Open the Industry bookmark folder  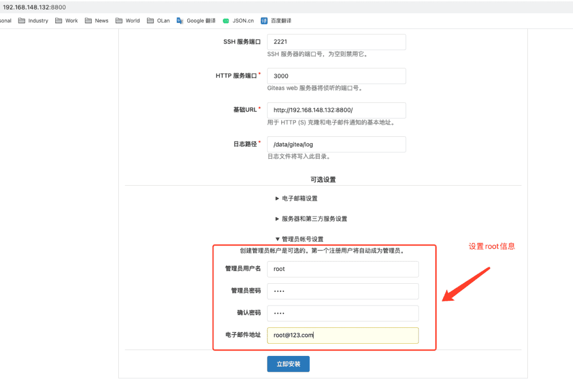click(33, 21)
